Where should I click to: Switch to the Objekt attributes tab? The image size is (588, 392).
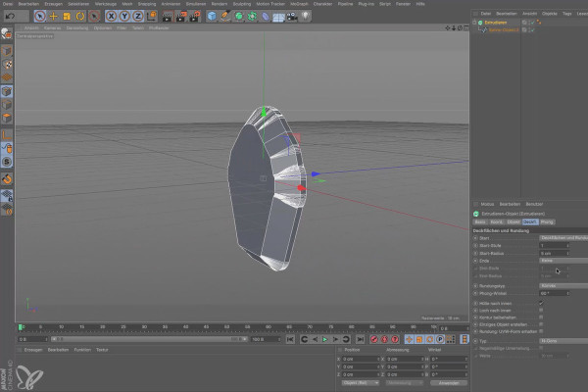pyautogui.click(x=514, y=222)
